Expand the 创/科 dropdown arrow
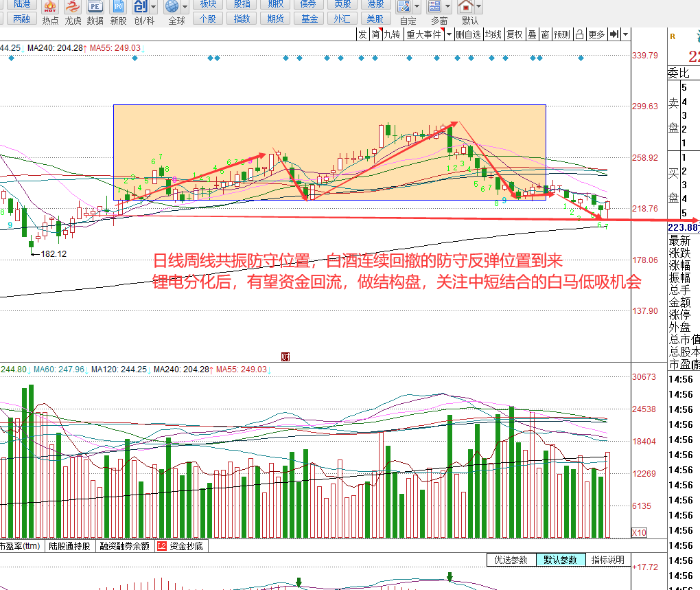Screen dimensions: 700x590 [x=154, y=7]
